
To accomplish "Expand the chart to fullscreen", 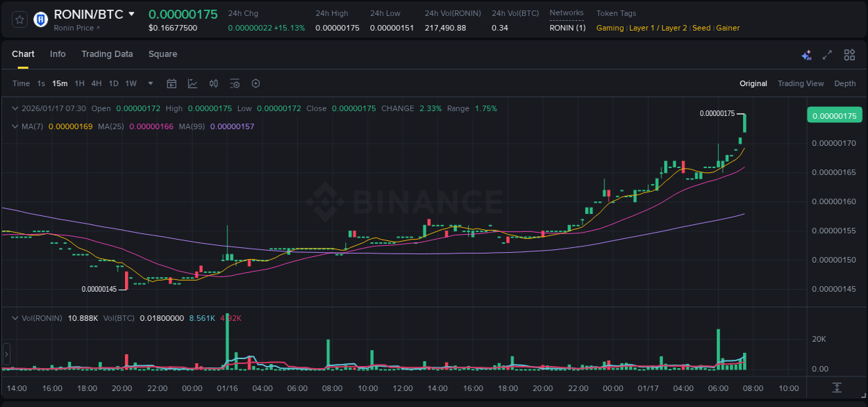I will coord(827,54).
